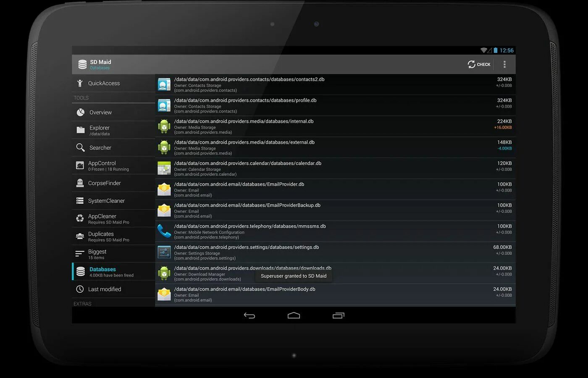
Task: Open the three-dot overflow menu
Action: coord(504,64)
